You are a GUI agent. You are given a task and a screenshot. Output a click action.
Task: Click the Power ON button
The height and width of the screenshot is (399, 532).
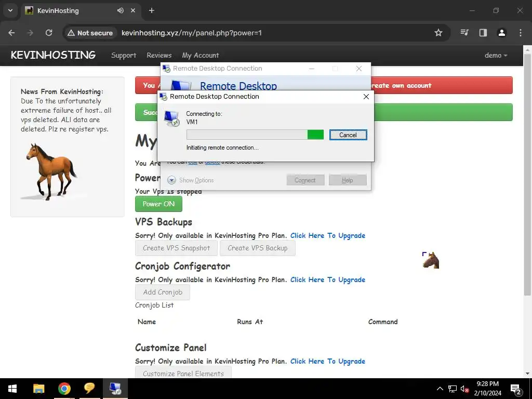click(158, 204)
